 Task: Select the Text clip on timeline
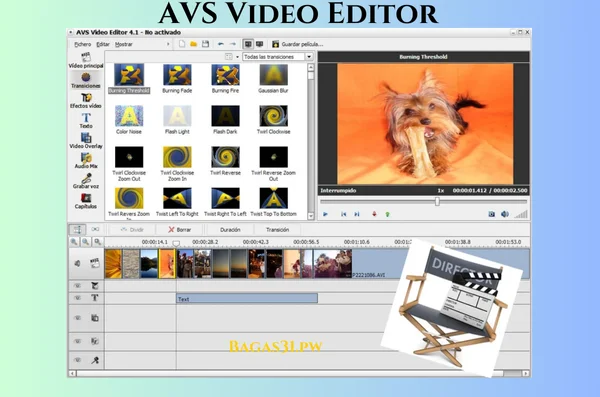pyautogui.click(x=247, y=299)
